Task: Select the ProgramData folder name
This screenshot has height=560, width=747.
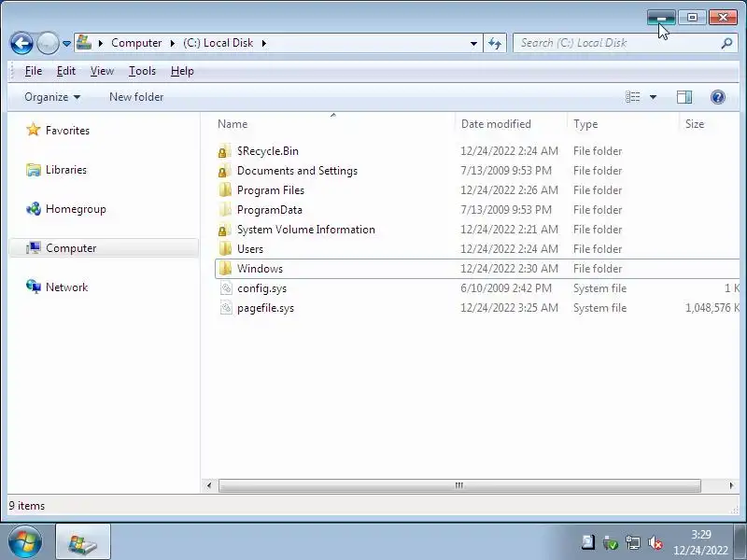Action: click(270, 210)
